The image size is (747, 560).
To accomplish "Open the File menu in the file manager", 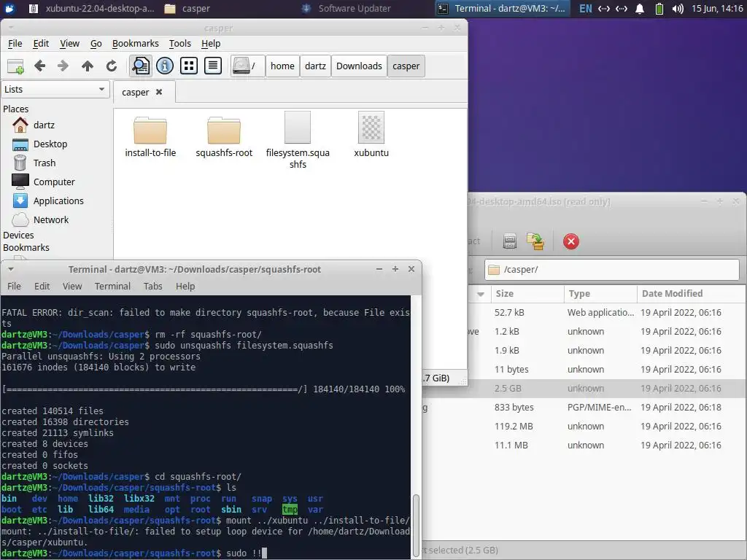I will [x=15, y=43].
